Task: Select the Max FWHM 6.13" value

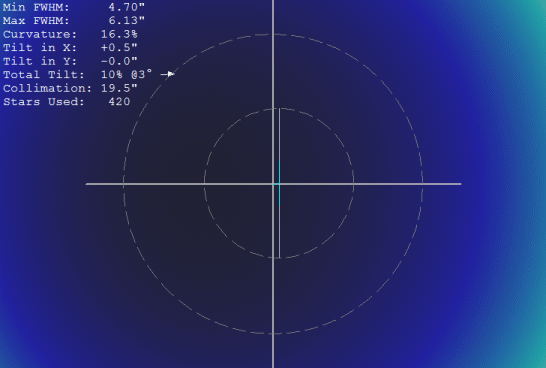Action: tap(126, 21)
